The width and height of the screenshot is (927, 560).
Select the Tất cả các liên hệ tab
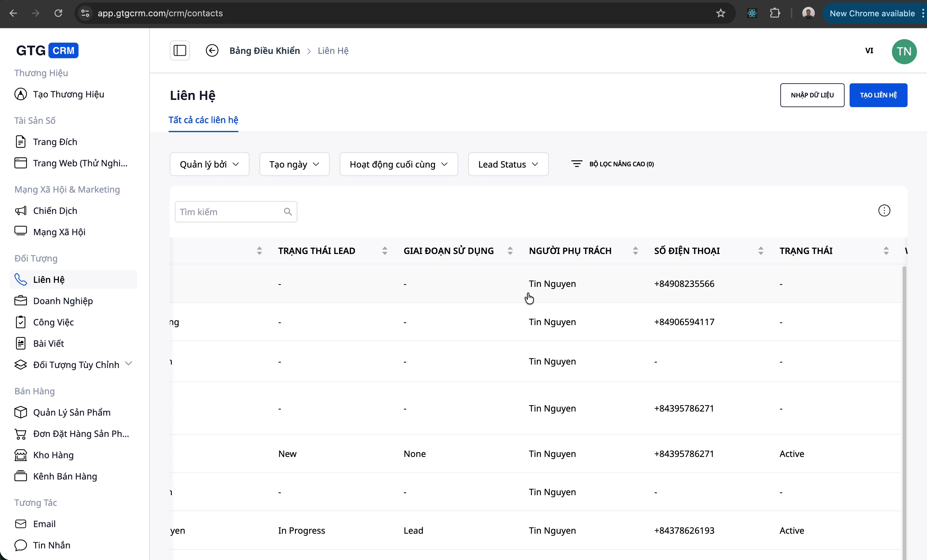point(203,120)
